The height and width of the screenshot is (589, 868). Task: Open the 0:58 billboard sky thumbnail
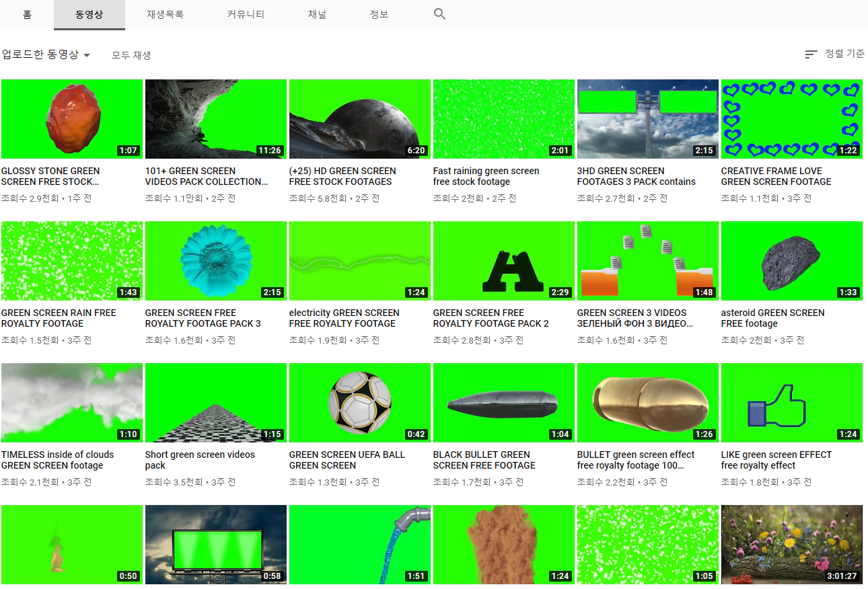click(x=216, y=545)
